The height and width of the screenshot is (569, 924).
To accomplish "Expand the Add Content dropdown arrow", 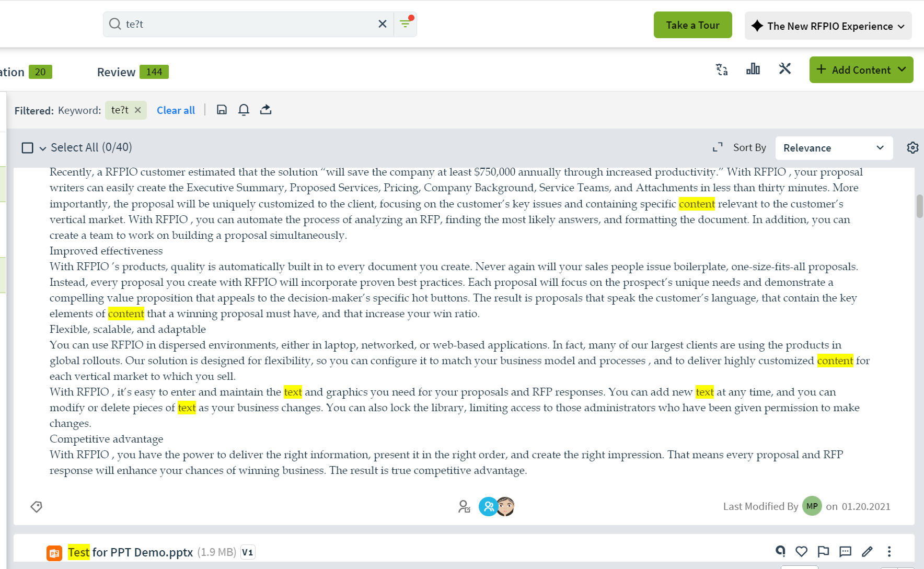I will [902, 69].
